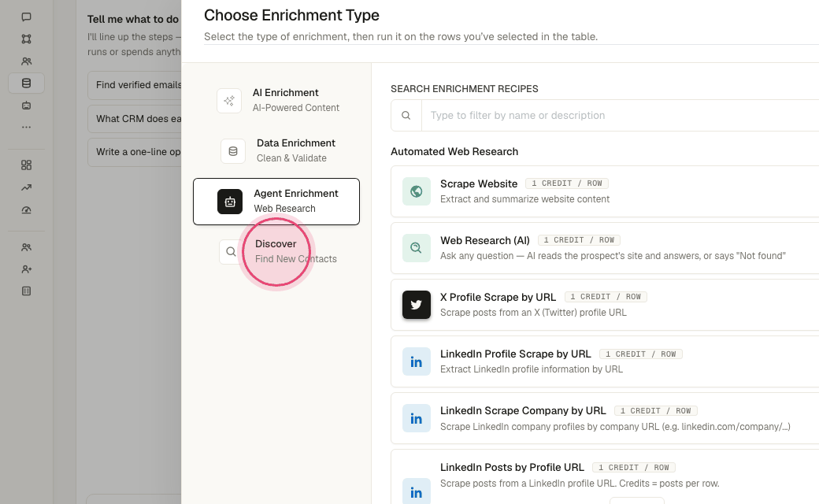Click the 'What CRM does ea…' suggestion
The image size is (819, 504).
click(135, 119)
